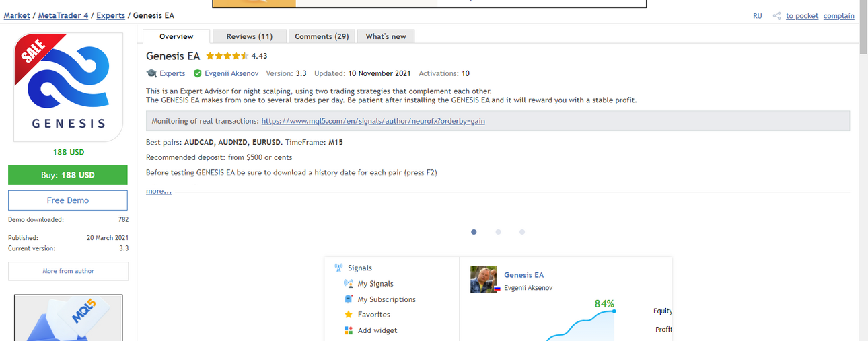Click the '10 November 2021' updated date
The height and width of the screenshot is (341, 868).
(379, 73)
